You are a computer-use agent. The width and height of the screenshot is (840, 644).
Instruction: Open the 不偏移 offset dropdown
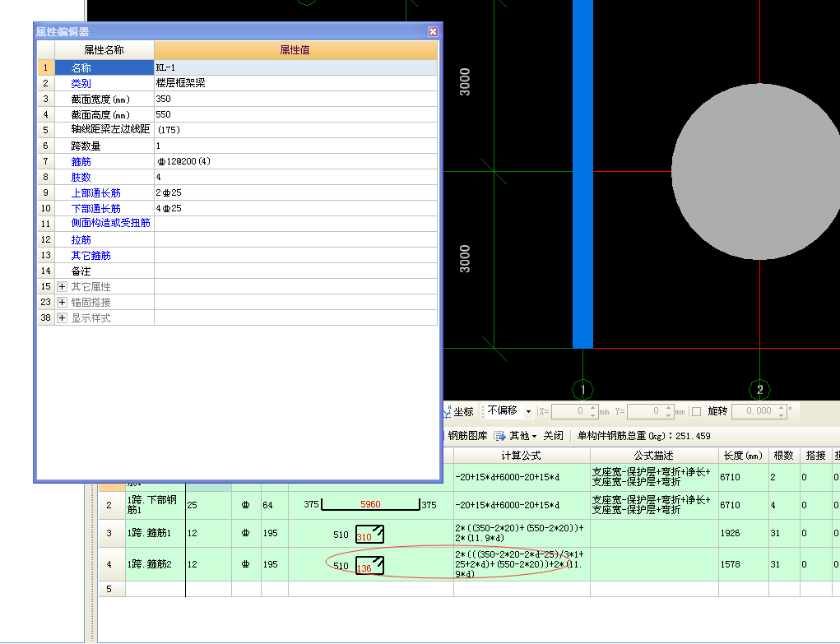tap(528, 411)
